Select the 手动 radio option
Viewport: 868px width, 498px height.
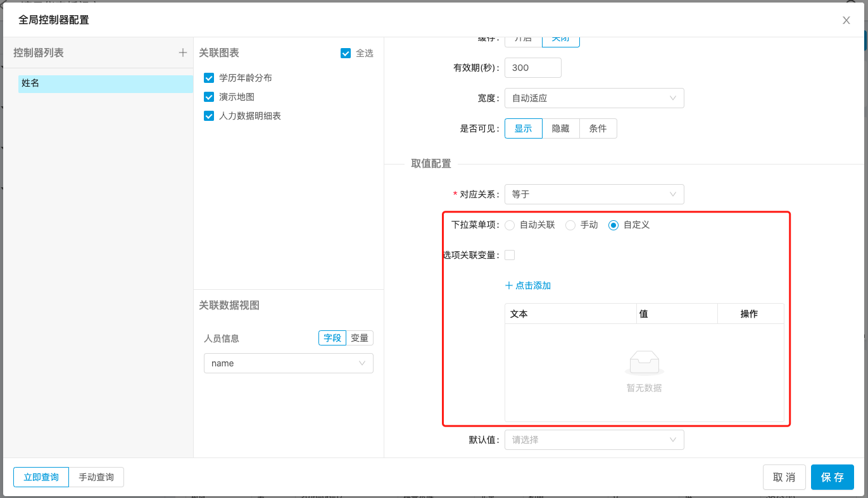click(570, 225)
